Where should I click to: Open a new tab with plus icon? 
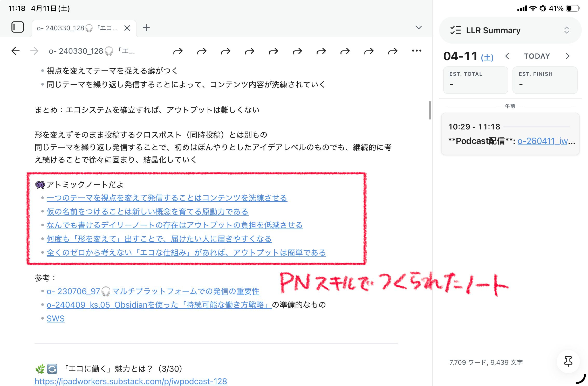[146, 27]
